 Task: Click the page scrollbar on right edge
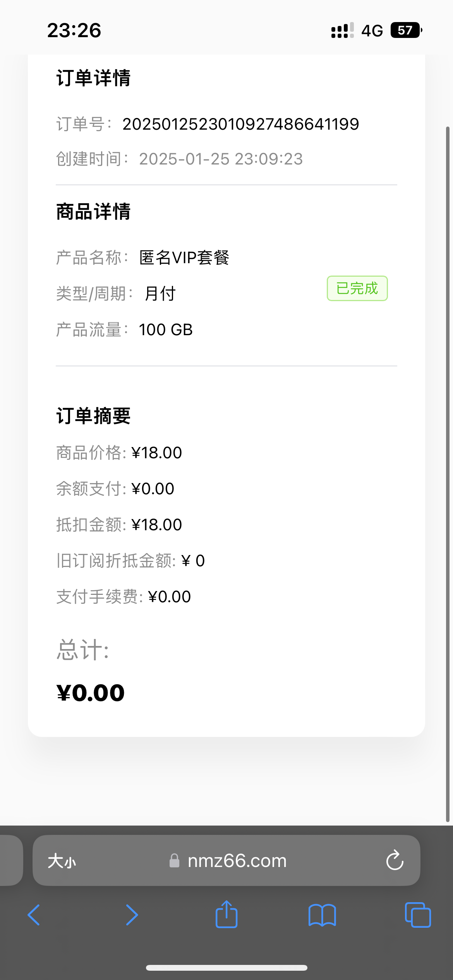(x=448, y=464)
